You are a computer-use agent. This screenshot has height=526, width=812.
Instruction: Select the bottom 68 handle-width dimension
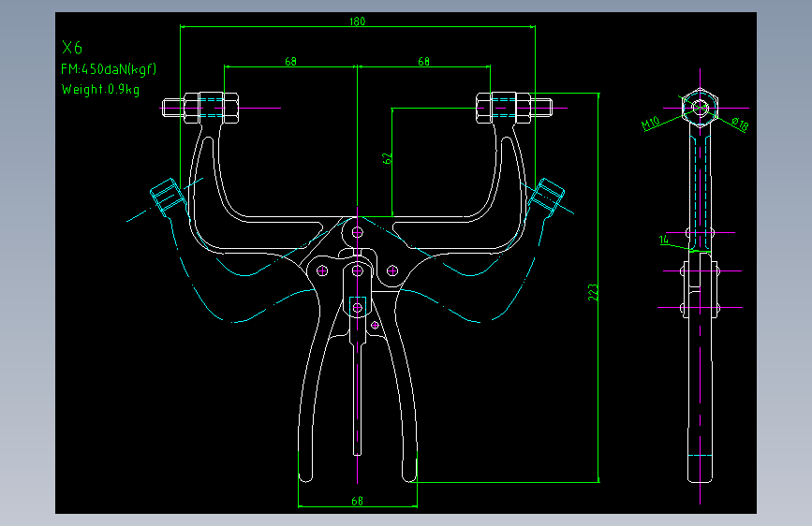[358, 501]
